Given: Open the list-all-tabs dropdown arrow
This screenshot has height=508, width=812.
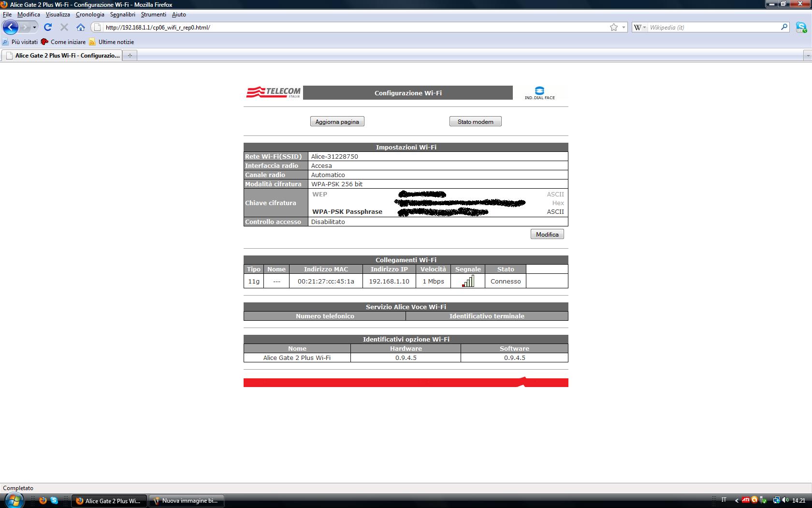Looking at the screenshot, I should coord(807,56).
